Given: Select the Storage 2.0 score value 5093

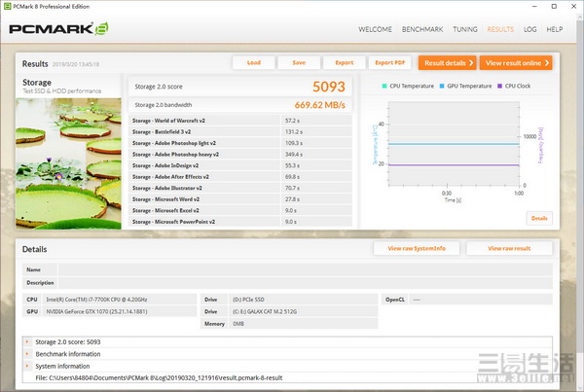Looking at the screenshot, I should click(x=329, y=87).
